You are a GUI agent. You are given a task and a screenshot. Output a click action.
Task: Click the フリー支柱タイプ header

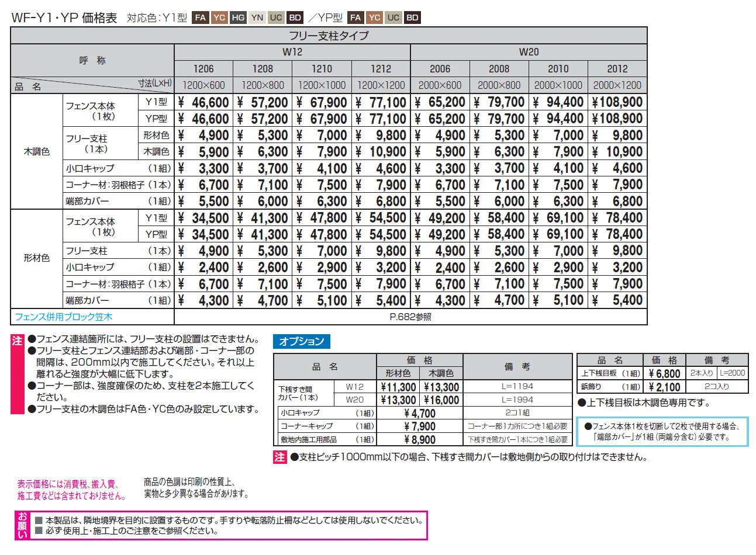(329, 36)
